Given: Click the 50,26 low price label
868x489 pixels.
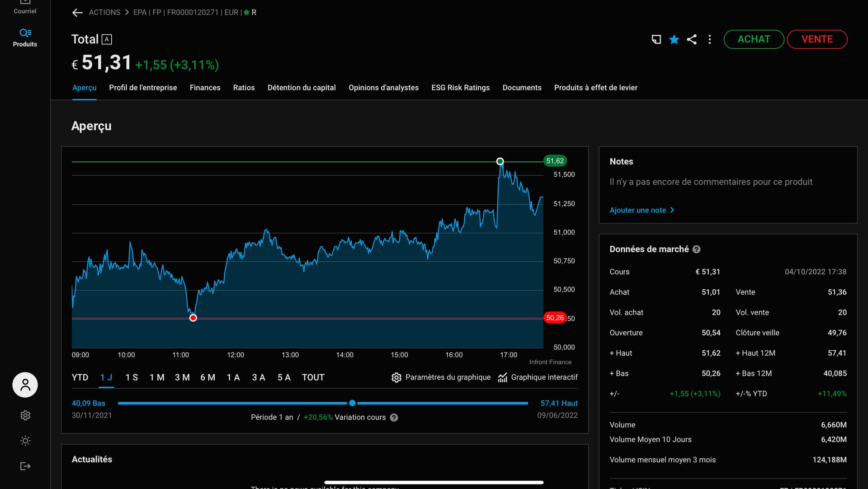Looking at the screenshot, I should coord(555,318).
